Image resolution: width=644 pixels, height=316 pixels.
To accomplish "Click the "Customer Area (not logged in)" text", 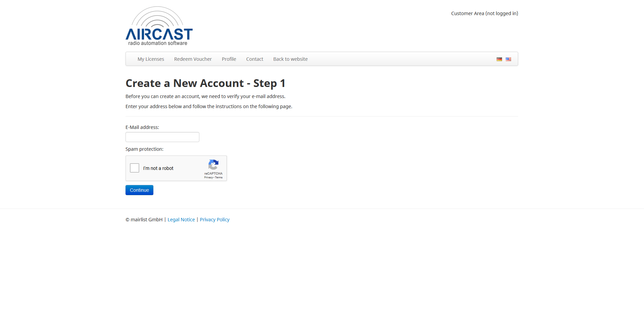I will (x=484, y=13).
